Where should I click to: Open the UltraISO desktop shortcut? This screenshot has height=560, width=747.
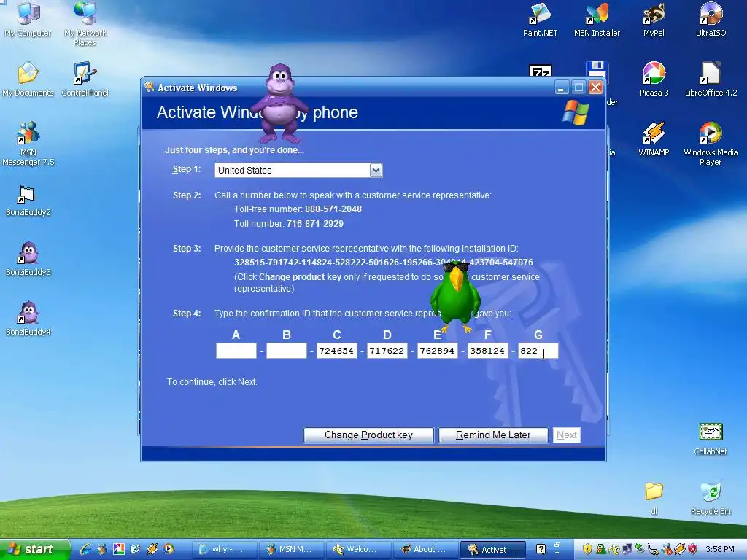point(711,20)
